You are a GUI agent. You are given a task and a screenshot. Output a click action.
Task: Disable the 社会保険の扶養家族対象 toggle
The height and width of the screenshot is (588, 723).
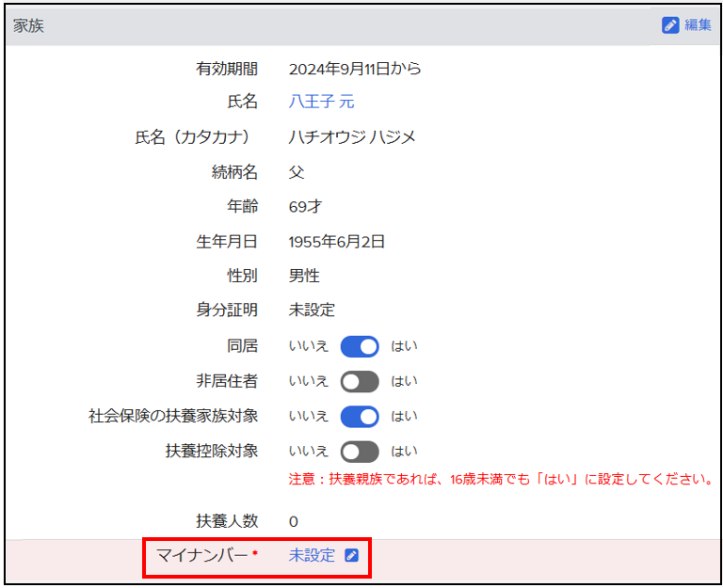(x=360, y=416)
